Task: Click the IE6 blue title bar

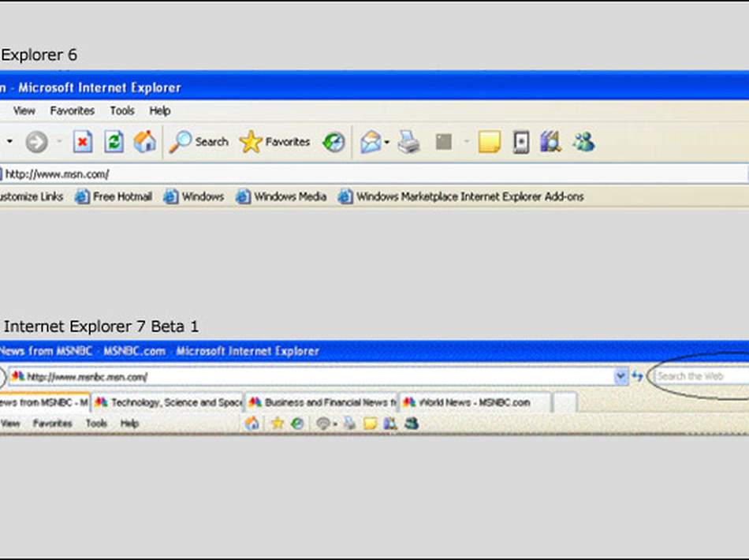Action: (x=374, y=87)
